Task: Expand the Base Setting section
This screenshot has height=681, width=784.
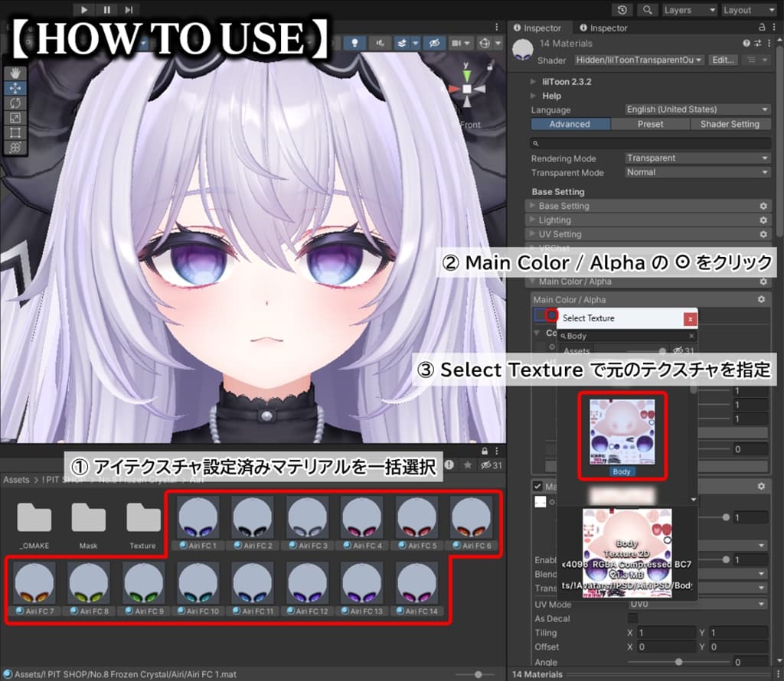Action: (x=563, y=206)
